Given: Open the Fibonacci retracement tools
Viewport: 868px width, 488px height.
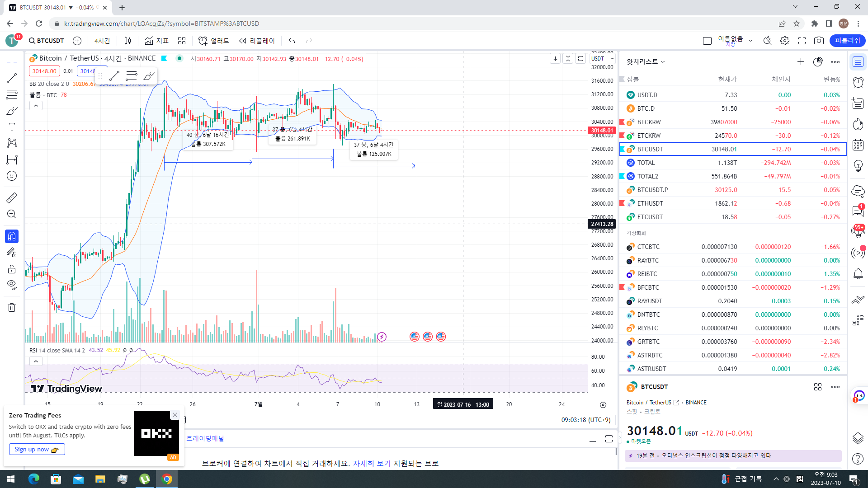Looking at the screenshot, I should (x=12, y=94).
